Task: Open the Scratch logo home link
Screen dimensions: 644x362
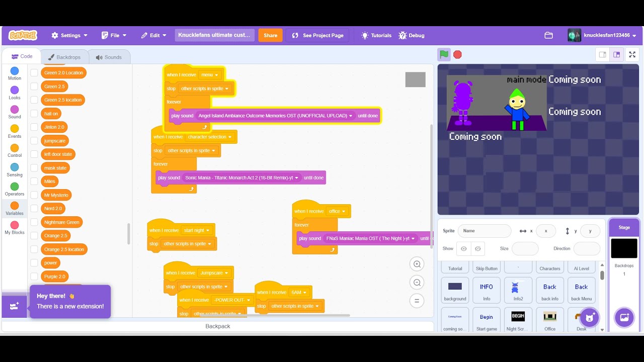Action: pyautogui.click(x=23, y=35)
